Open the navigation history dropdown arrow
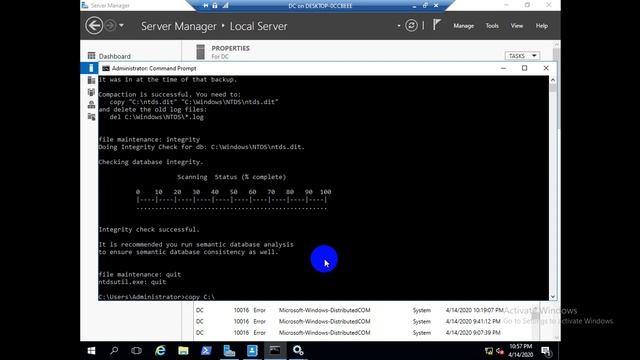Image resolution: width=640 pixels, height=360 pixels. (x=121, y=25)
